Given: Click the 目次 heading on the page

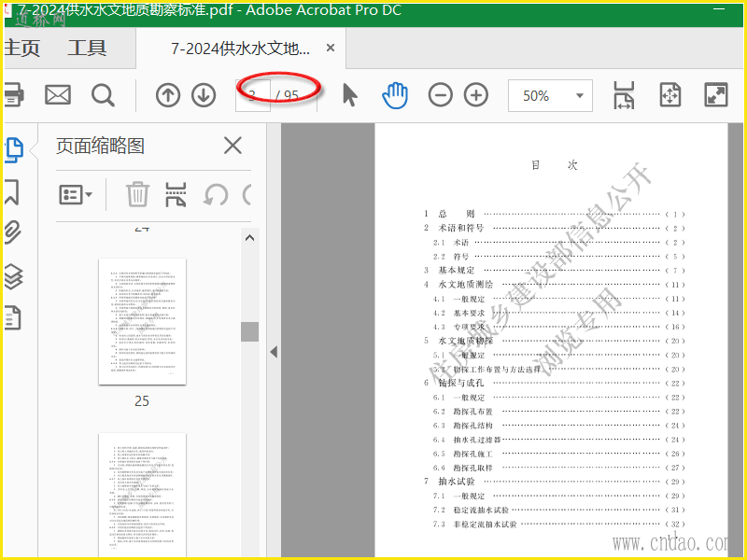Looking at the screenshot, I should [x=555, y=165].
